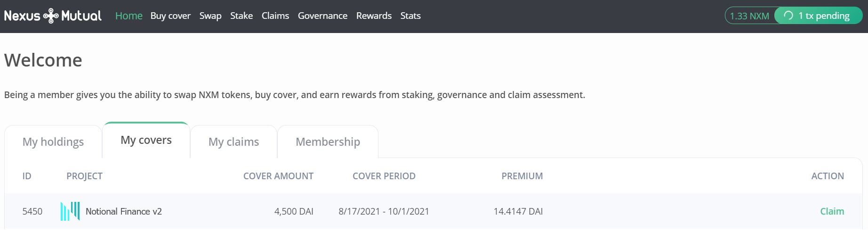Click the pending transaction spinner icon
The image size is (868, 233).
pos(788,16)
